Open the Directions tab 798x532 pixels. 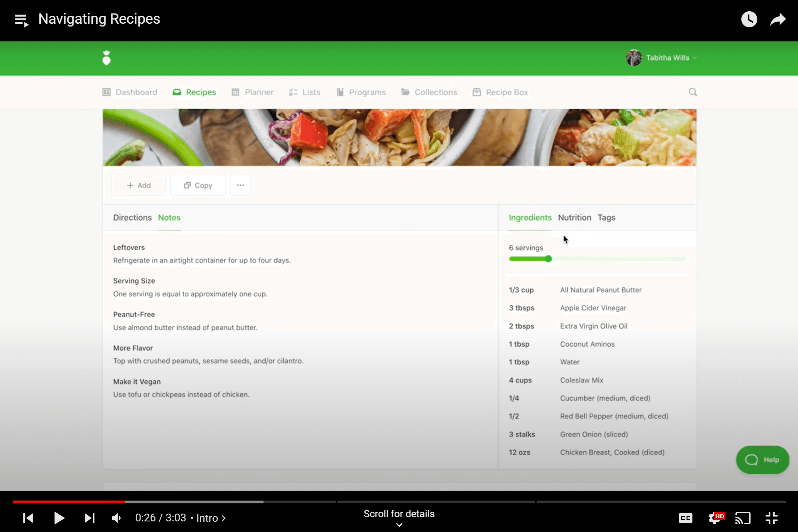pos(132,218)
